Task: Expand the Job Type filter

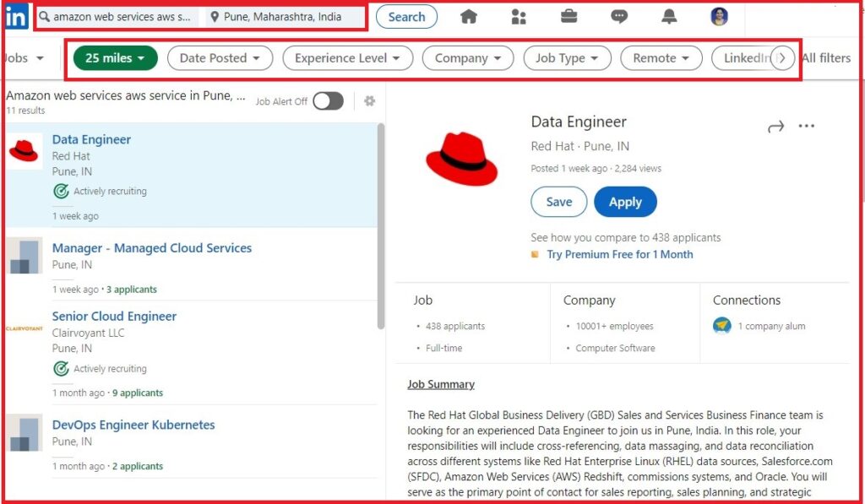Action: point(567,58)
